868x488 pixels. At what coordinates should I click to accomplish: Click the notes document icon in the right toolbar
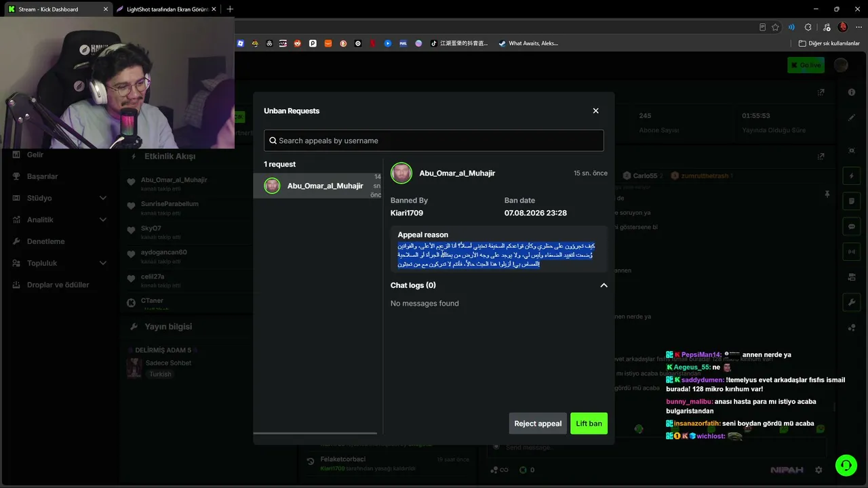coord(852,201)
